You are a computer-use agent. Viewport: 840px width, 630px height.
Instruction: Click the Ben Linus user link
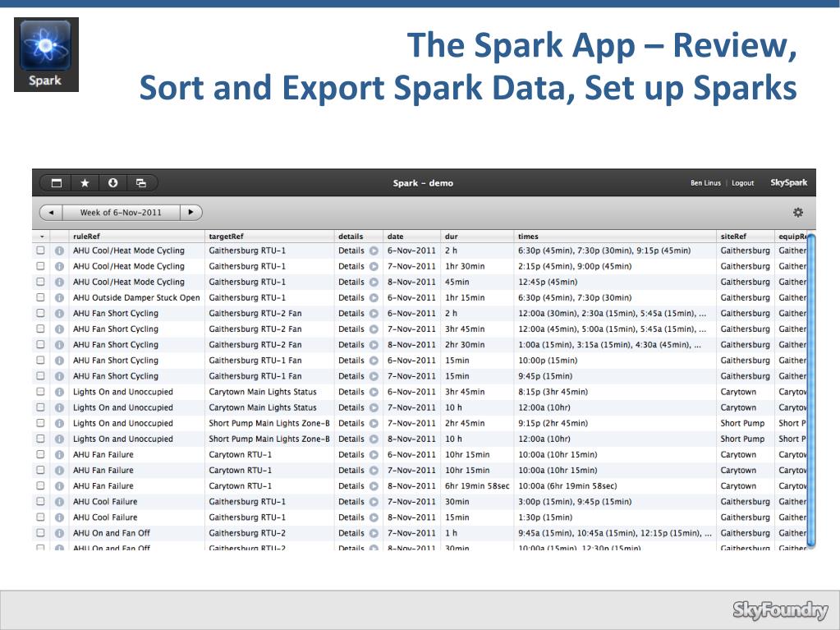[x=705, y=182]
